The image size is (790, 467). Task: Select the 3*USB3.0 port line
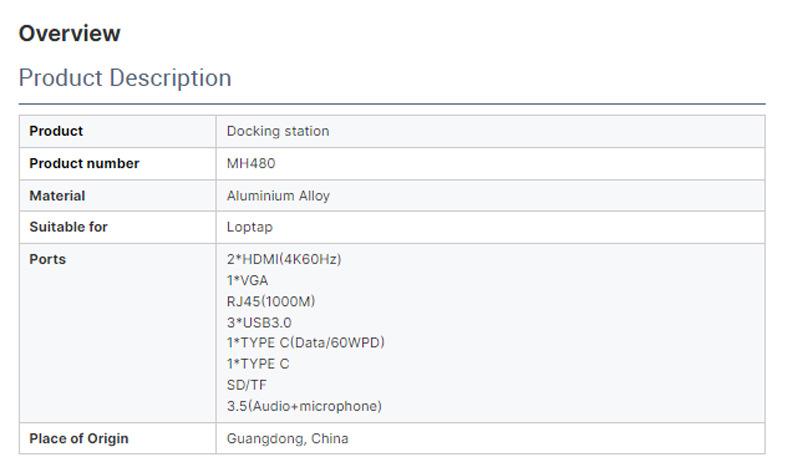(259, 322)
